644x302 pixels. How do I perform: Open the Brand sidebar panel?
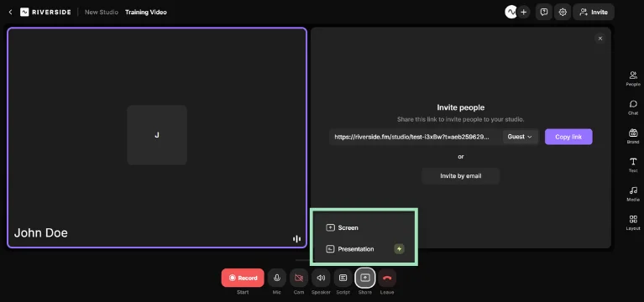pos(633,136)
